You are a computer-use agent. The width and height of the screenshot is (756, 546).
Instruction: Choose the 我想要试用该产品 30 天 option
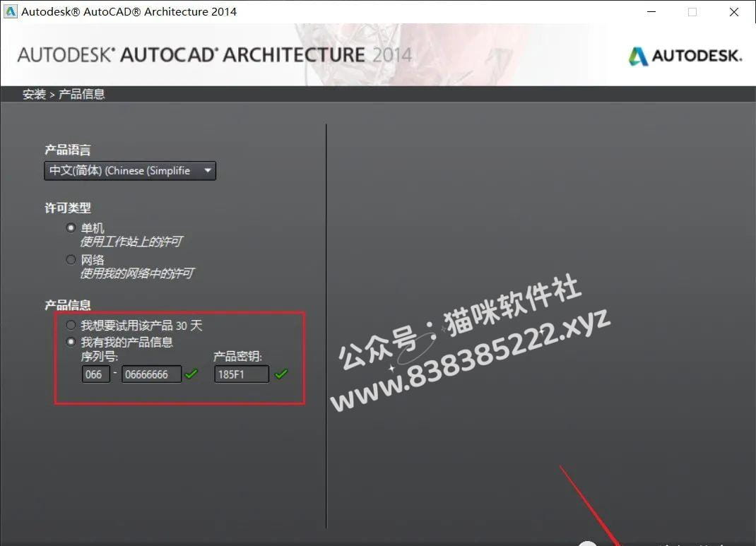pos(71,325)
